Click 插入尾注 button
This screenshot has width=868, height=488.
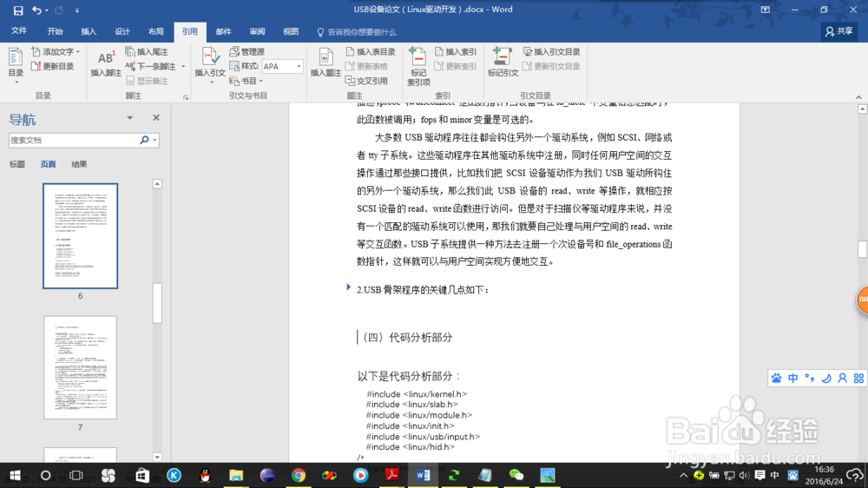[147, 51]
